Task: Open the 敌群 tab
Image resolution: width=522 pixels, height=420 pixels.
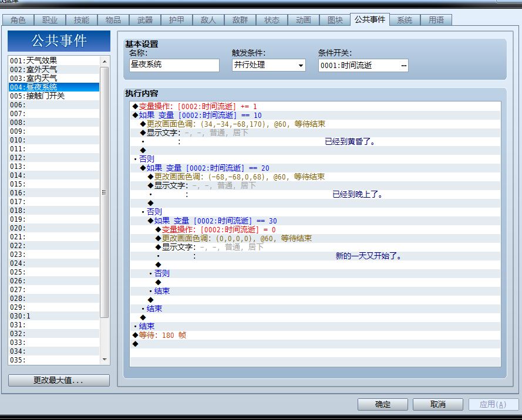Action: pos(240,20)
